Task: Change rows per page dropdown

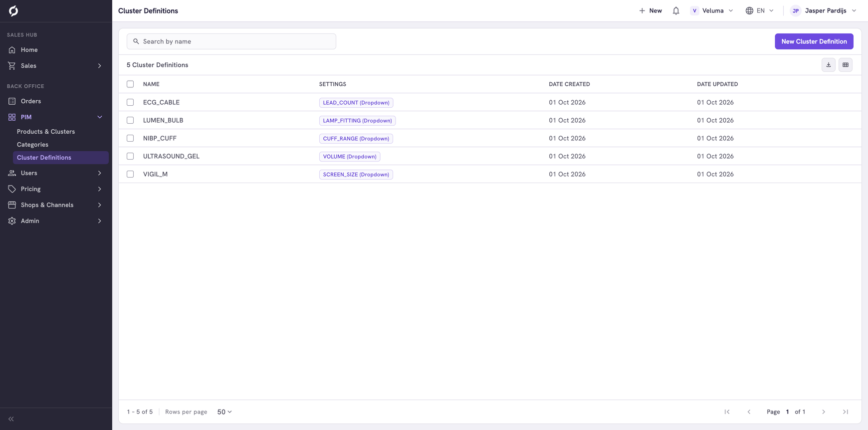Action: (x=224, y=412)
